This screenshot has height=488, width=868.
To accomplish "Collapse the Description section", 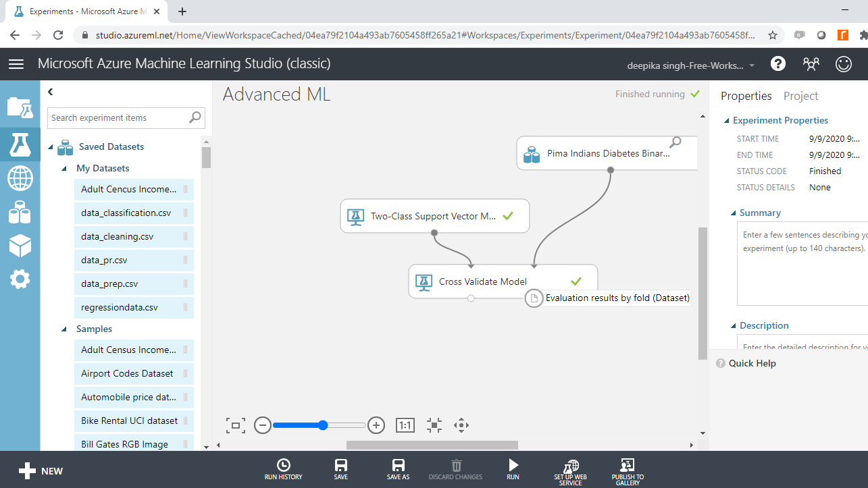I will pos(734,326).
